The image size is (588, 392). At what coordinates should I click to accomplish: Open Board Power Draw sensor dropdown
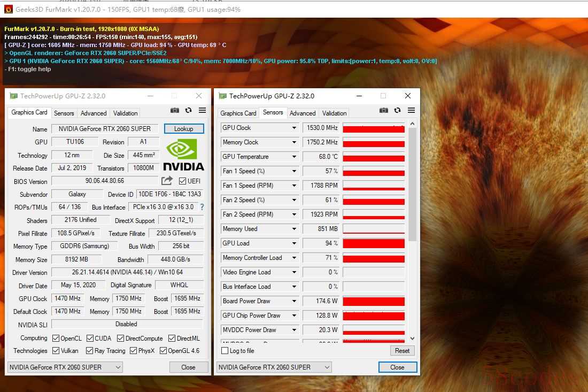(x=295, y=301)
